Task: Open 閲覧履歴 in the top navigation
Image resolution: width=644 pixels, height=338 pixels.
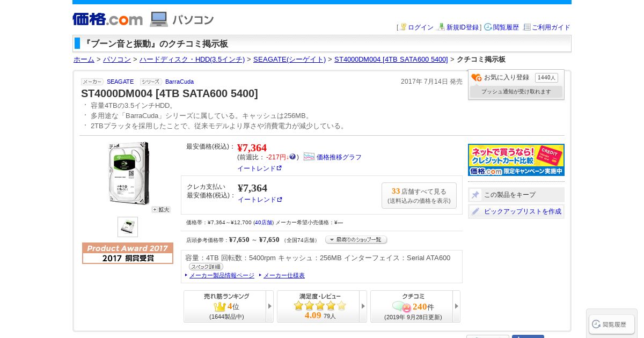Action: (506, 27)
